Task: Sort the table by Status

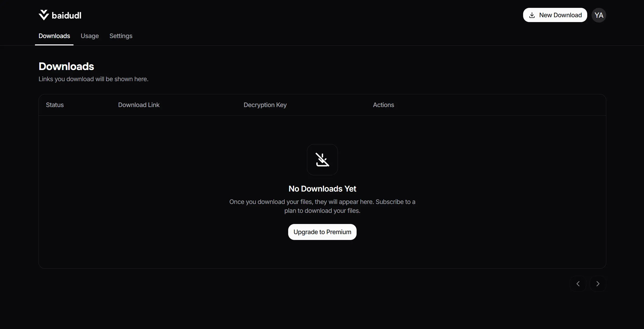Action: pyautogui.click(x=55, y=105)
